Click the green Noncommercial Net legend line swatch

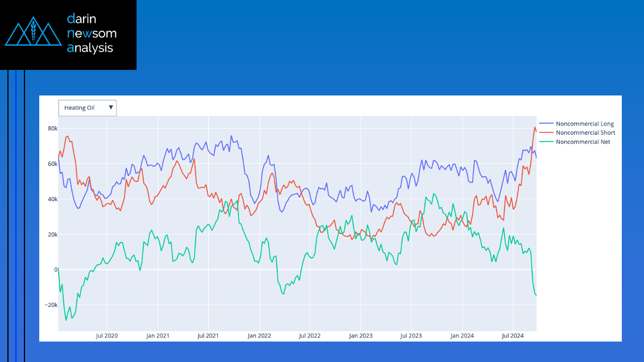click(x=546, y=142)
